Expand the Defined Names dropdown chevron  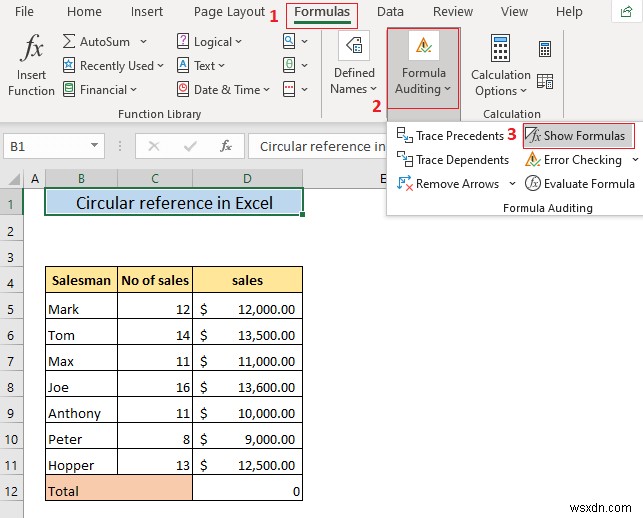[373, 89]
